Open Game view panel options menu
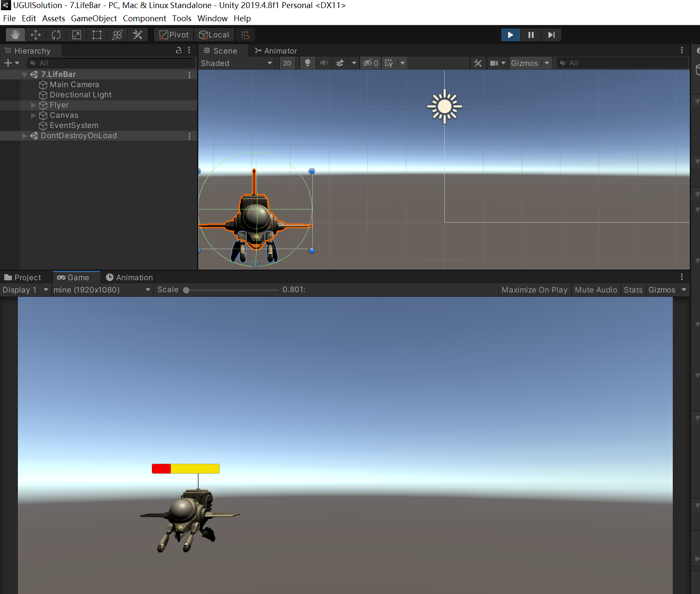Screen dimensions: 700x594 (x=682, y=277)
